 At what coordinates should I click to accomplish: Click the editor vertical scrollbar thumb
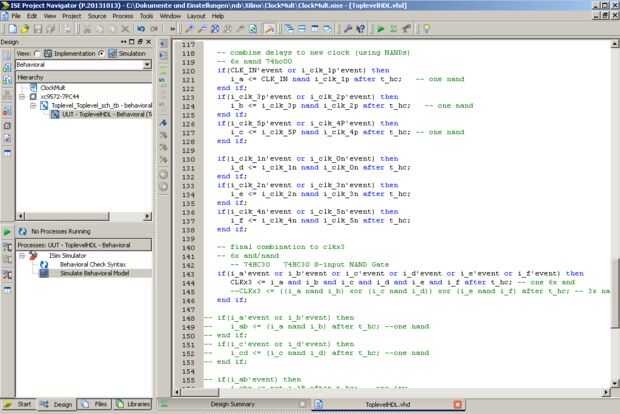coord(615,293)
